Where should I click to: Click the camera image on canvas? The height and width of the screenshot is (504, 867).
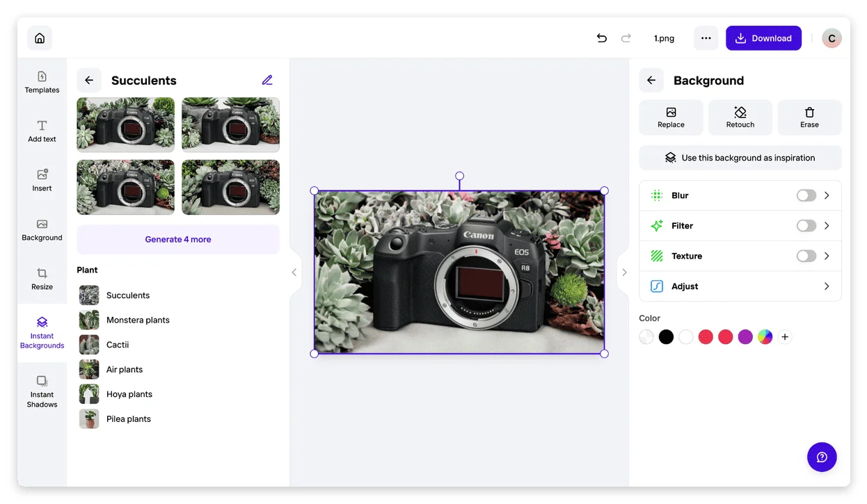(x=459, y=272)
